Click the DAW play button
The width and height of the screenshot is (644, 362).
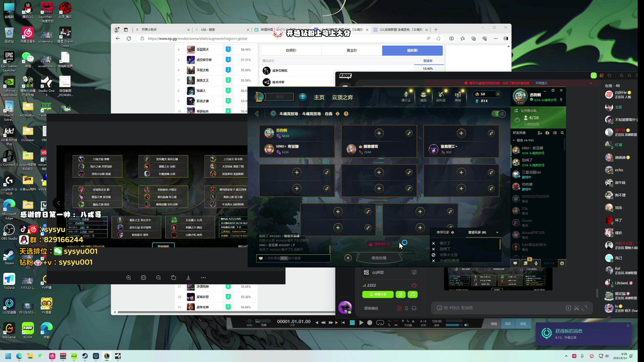tap(361, 322)
